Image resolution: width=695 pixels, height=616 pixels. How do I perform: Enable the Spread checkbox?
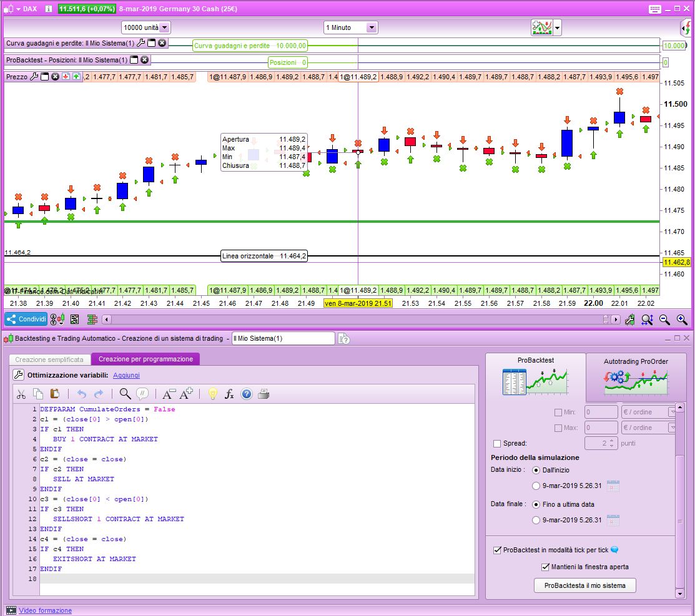(497, 443)
